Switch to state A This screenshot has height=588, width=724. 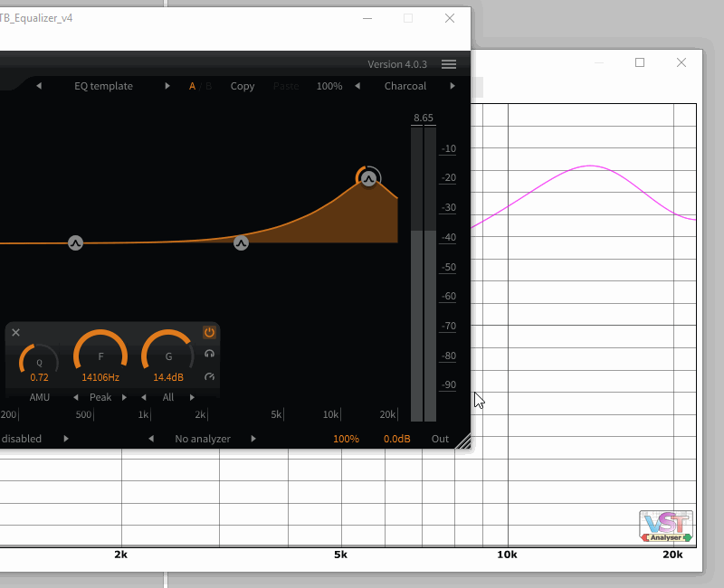click(192, 86)
